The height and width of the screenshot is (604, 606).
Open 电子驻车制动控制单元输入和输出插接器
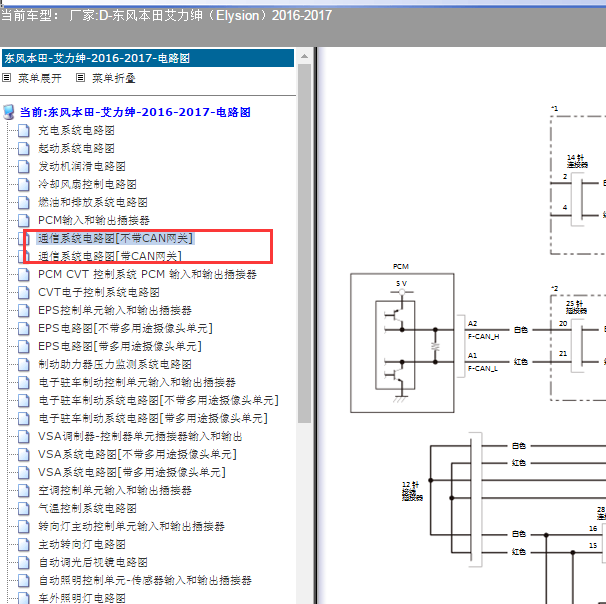tap(137, 383)
